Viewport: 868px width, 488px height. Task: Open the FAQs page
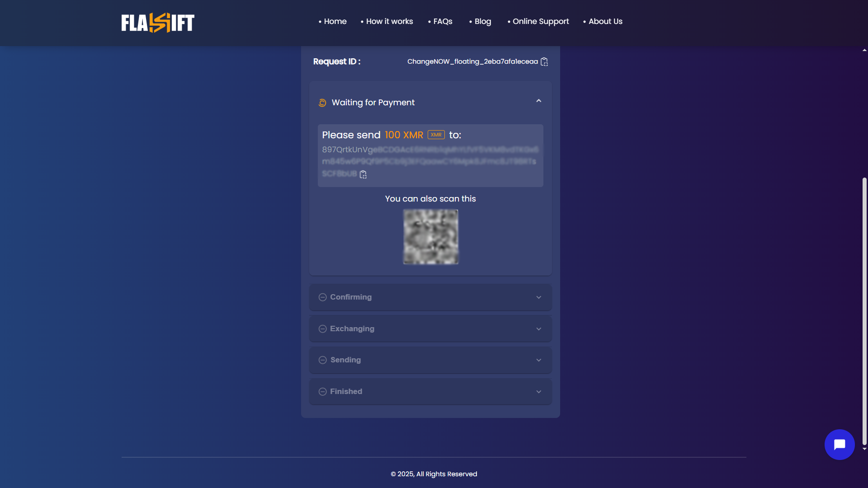pos(443,21)
